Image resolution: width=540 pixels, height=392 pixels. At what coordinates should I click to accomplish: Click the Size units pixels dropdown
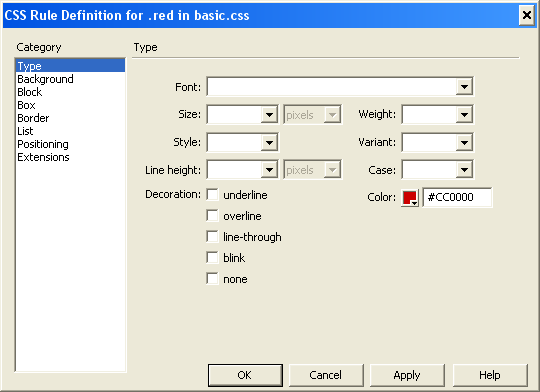(312, 114)
